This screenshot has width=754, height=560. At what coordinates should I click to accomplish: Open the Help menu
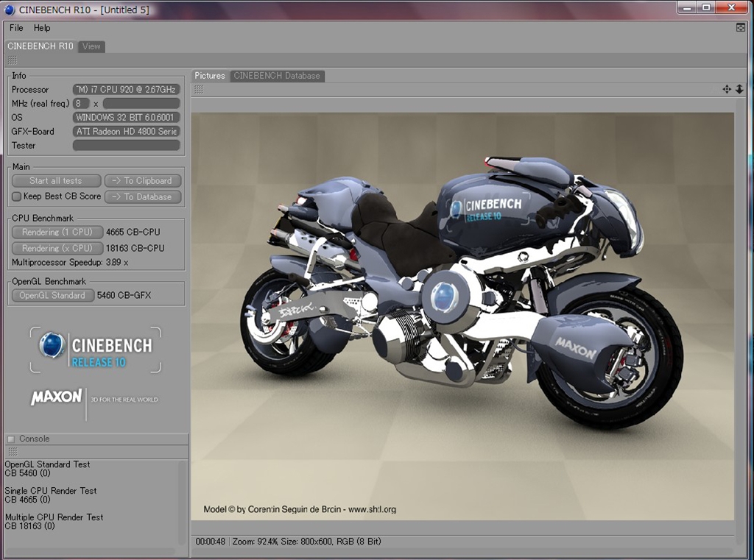click(42, 28)
